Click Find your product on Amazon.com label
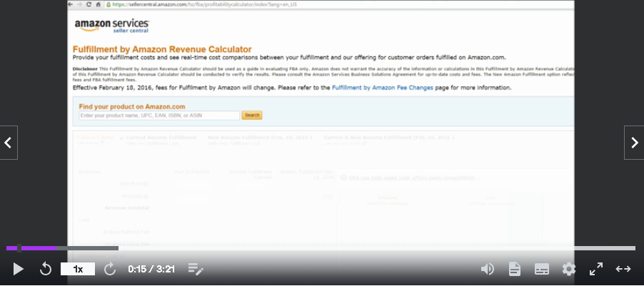The width and height of the screenshot is (644, 286). (x=132, y=107)
